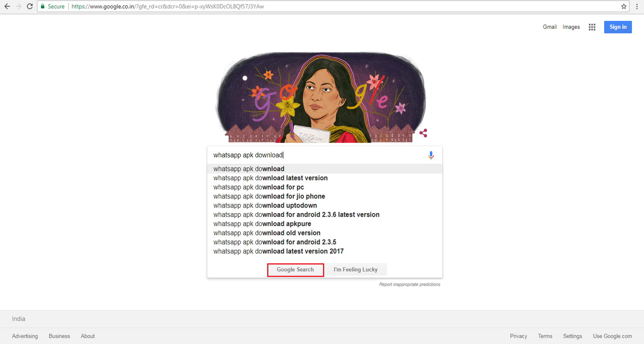Open the Settings footer menu
Image resolution: width=644 pixels, height=344 pixels.
(x=572, y=336)
